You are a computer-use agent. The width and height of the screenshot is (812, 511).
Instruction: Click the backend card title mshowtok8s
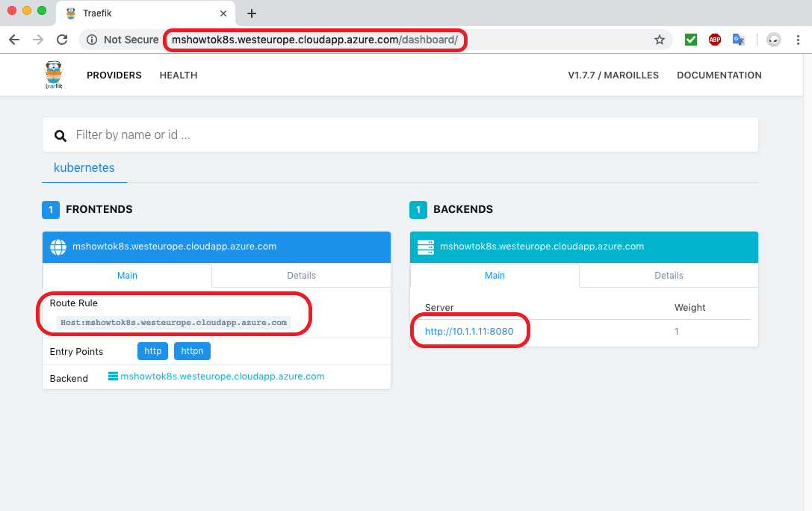pyautogui.click(x=542, y=247)
